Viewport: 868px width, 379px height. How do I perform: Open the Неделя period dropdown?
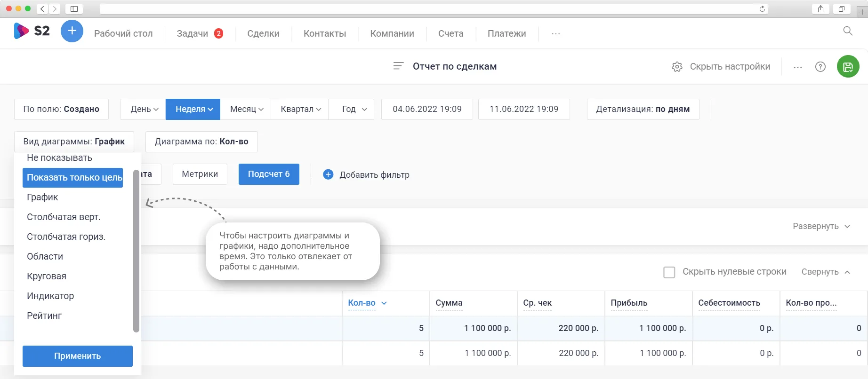point(194,109)
